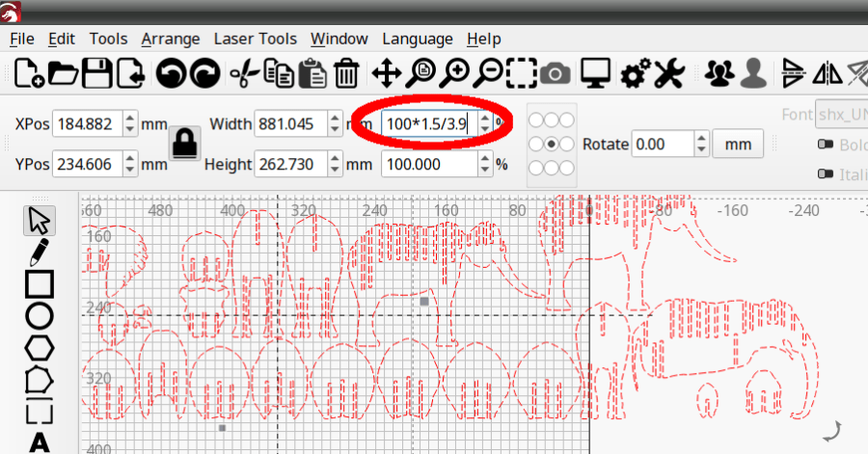Image resolution: width=868 pixels, height=454 pixels.
Task: Delete selection with trash can icon
Action: tap(346, 73)
